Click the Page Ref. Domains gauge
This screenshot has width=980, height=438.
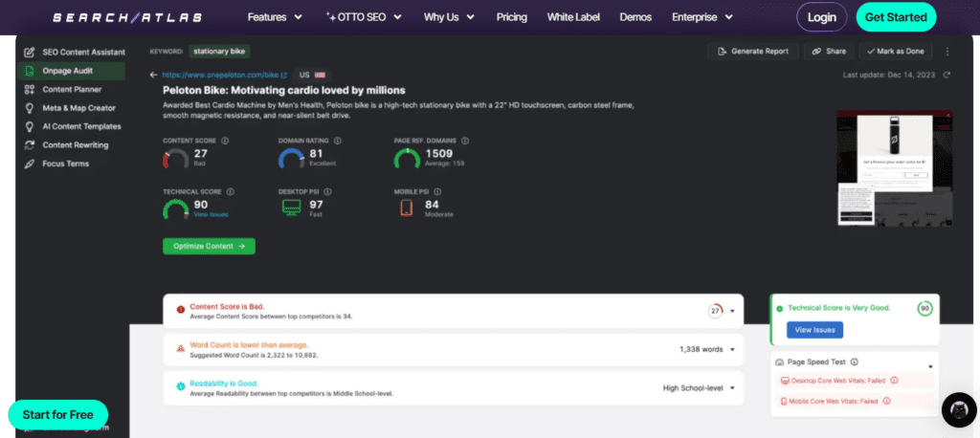click(x=407, y=159)
